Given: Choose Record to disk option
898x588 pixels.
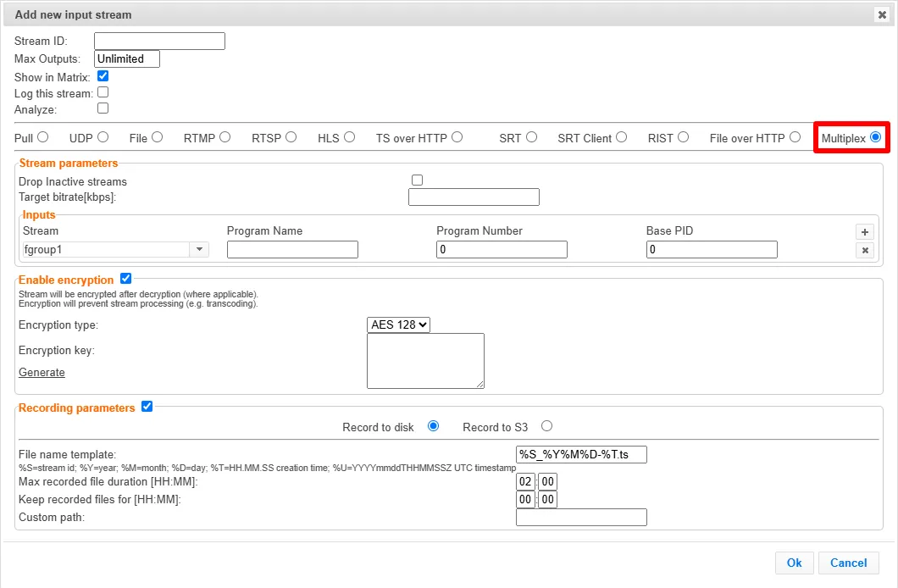Looking at the screenshot, I should [x=434, y=426].
